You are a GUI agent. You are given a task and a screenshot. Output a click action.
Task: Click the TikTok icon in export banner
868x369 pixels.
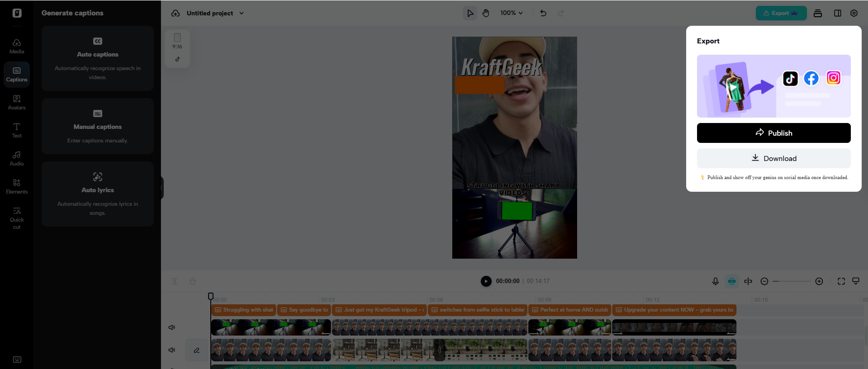(x=791, y=79)
